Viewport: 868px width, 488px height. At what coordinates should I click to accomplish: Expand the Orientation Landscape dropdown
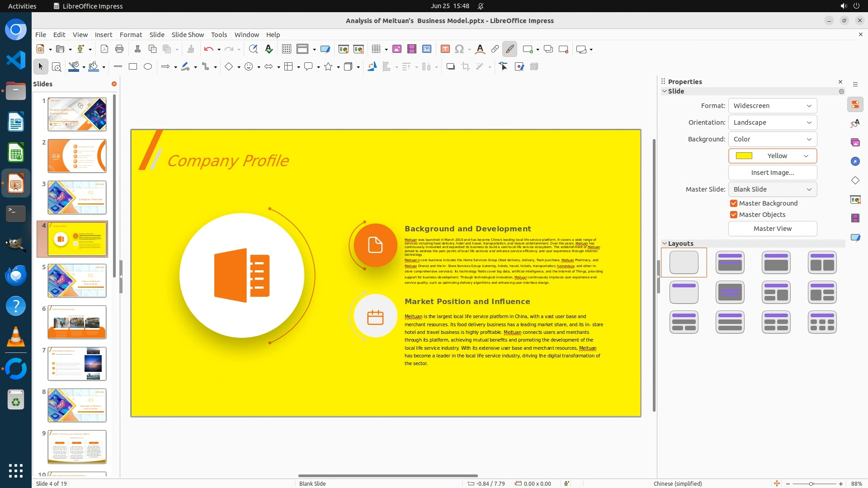point(772,122)
